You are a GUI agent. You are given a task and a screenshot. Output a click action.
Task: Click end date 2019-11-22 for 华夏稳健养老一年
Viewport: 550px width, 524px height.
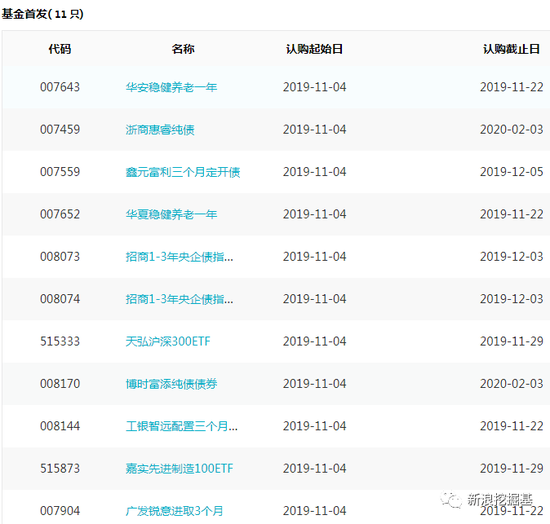511,214
